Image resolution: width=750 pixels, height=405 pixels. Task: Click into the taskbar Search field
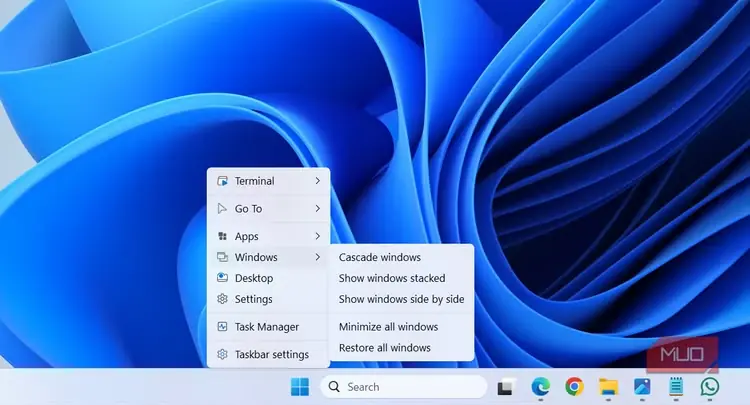[403, 386]
